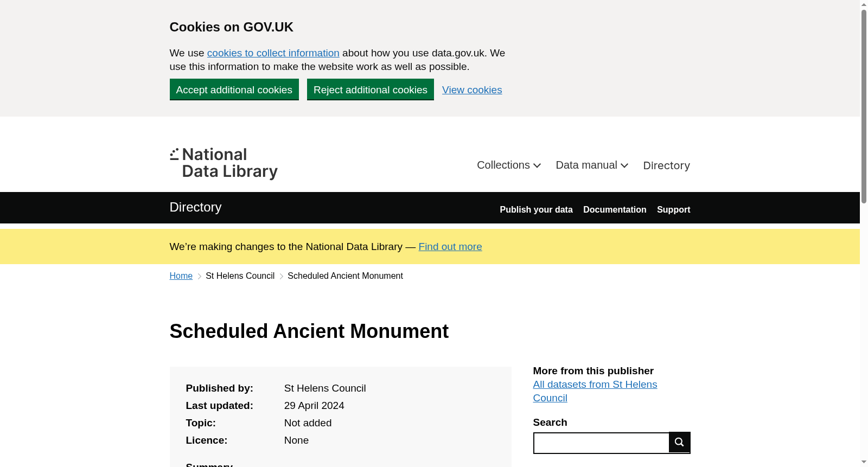Reject additional cookies

[x=371, y=89]
